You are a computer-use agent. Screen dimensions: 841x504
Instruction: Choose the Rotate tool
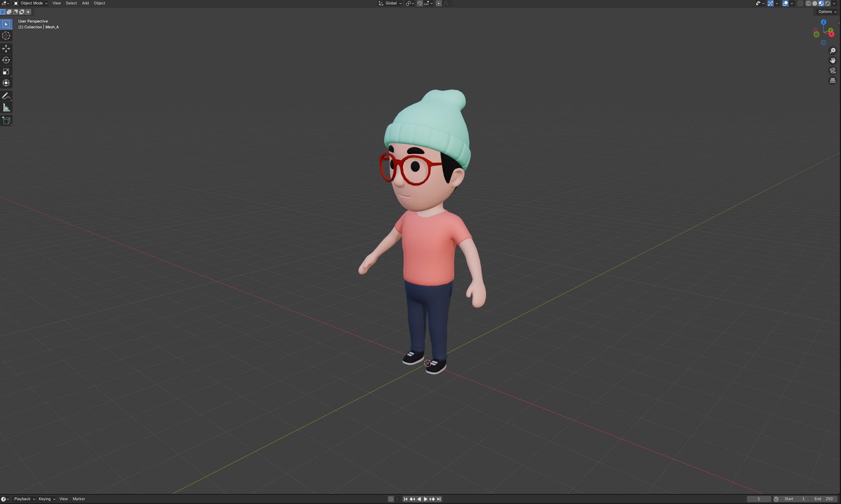(6, 60)
